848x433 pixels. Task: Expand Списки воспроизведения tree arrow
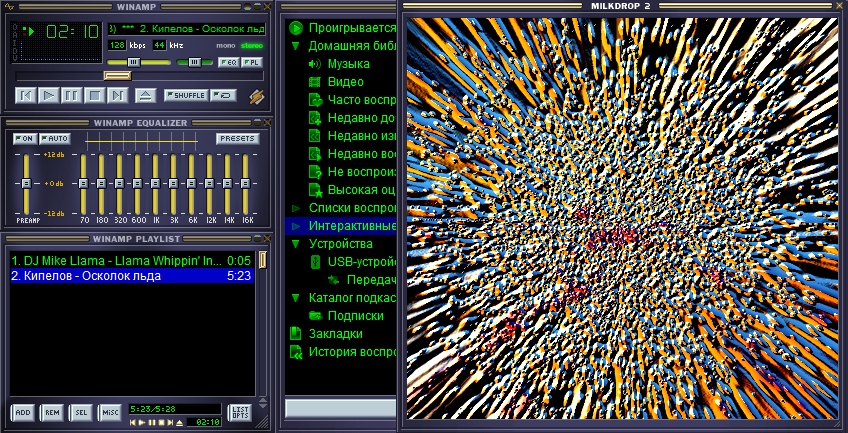(x=295, y=208)
